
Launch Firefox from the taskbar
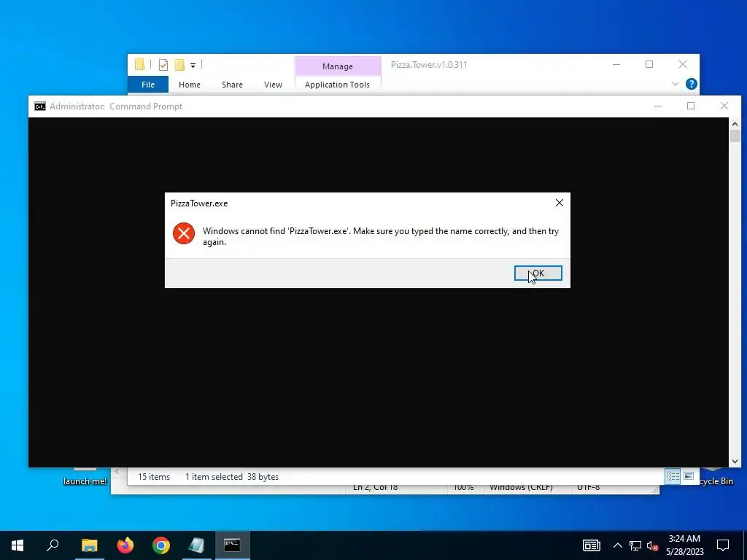click(125, 545)
